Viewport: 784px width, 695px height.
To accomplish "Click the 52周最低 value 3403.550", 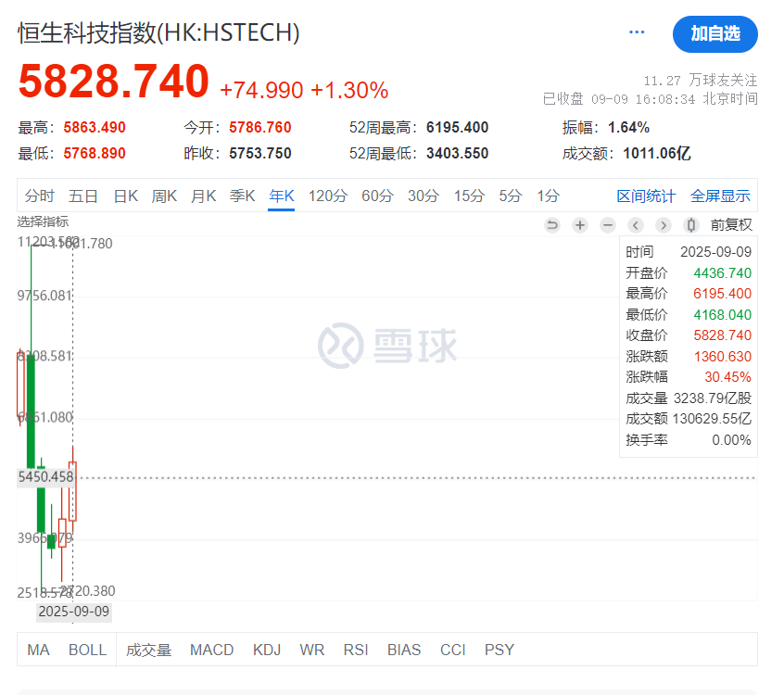I will (x=457, y=153).
